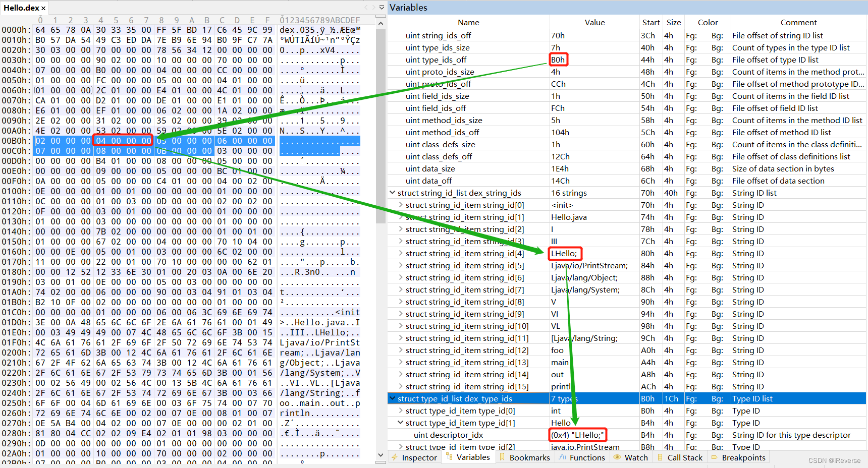Expand string_id[11] row
The image size is (868, 468).
tap(401, 338)
